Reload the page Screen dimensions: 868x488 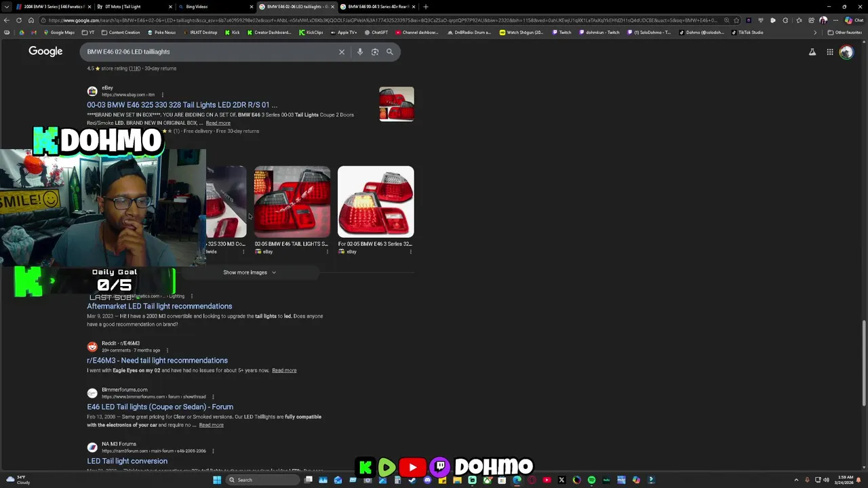point(18,20)
